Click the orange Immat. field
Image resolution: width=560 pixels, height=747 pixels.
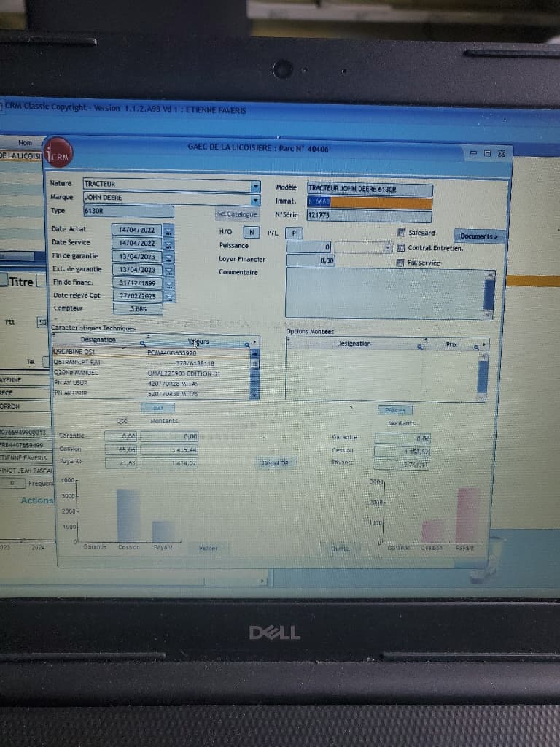point(370,202)
